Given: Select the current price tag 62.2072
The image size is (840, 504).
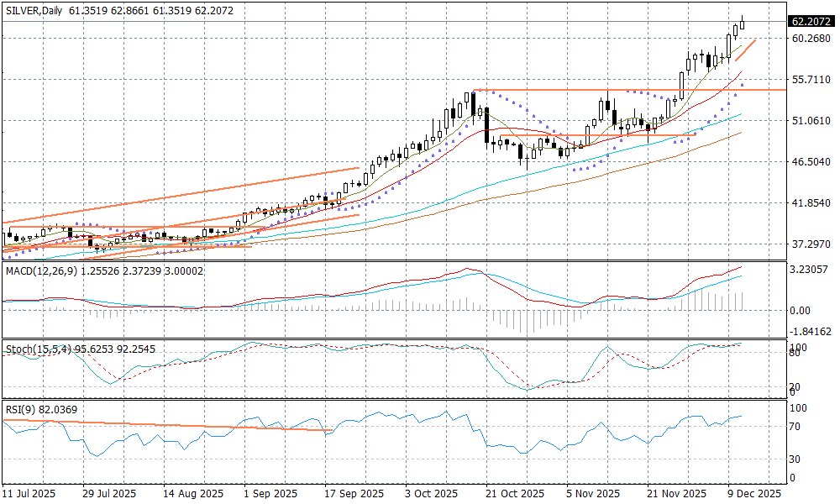Looking at the screenshot, I should pos(811,21).
